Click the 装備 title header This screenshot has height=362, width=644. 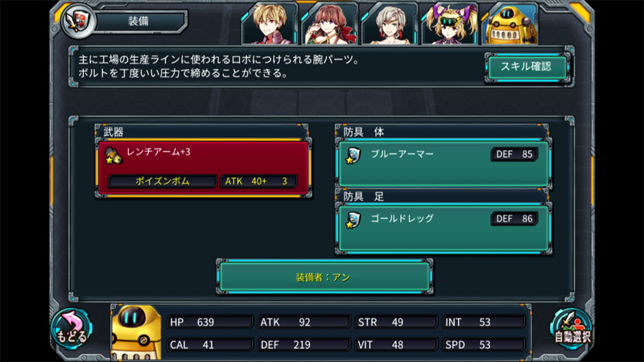(139, 21)
